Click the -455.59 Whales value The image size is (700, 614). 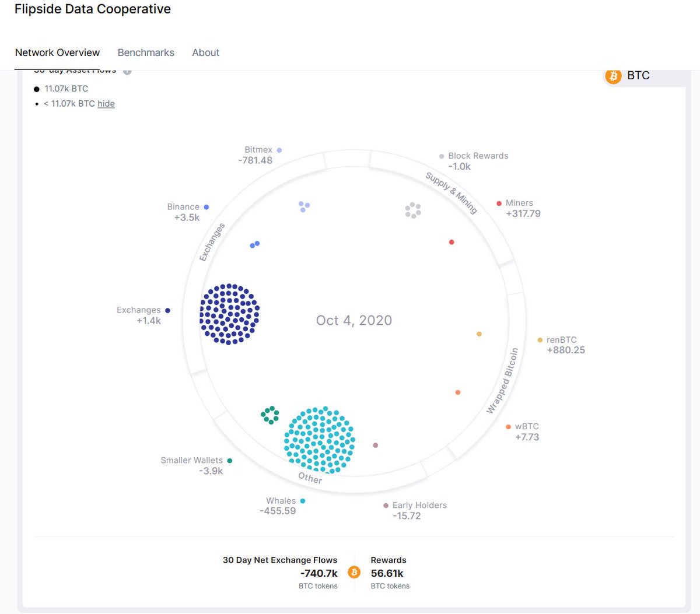click(x=278, y=511)
